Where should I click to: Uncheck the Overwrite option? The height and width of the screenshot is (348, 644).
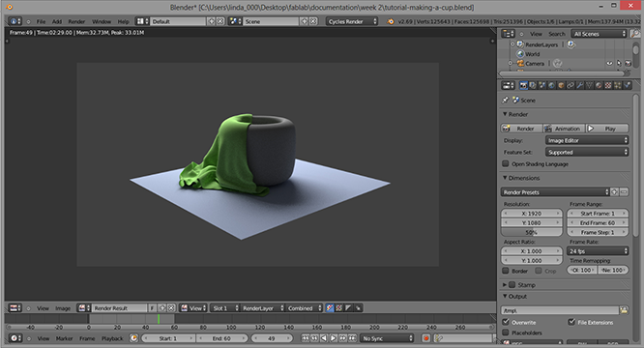[x=506, y=322]
